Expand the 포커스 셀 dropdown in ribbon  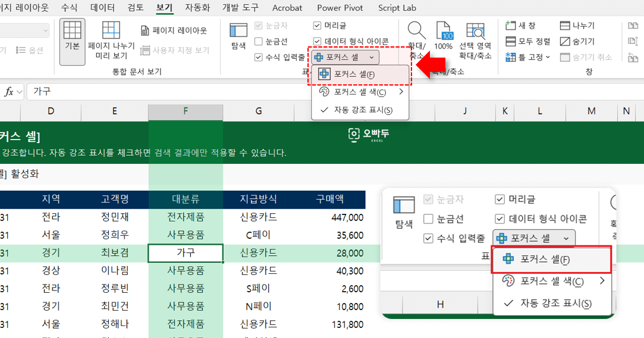pyautogui.click(x=372, y=58)
